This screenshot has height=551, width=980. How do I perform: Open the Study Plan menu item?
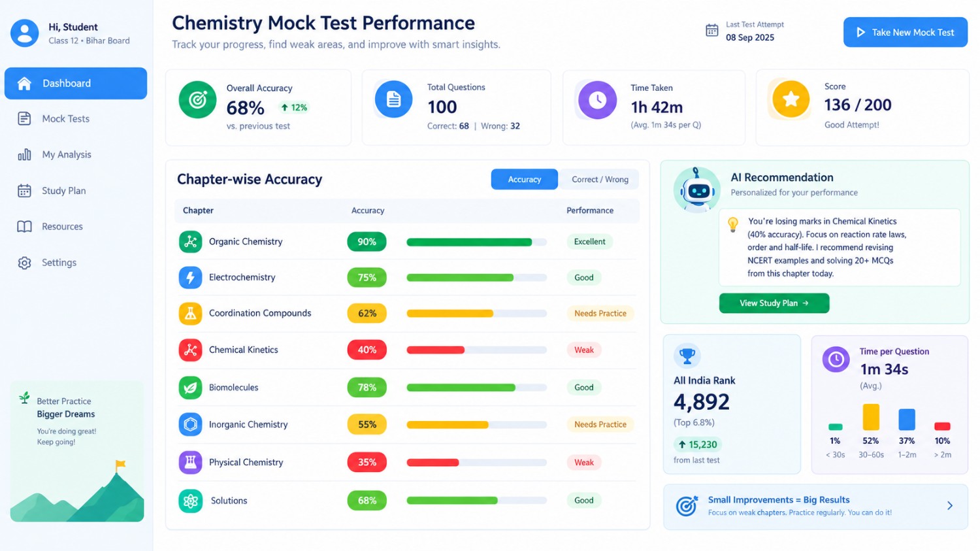[x=76, y=190]
